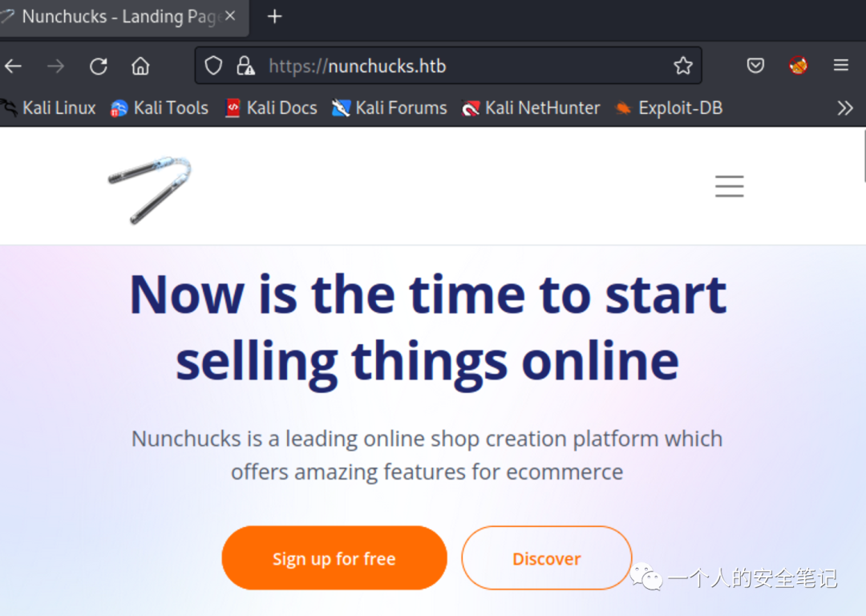Open the tracking protection shield icon

(x=213, y=66)
